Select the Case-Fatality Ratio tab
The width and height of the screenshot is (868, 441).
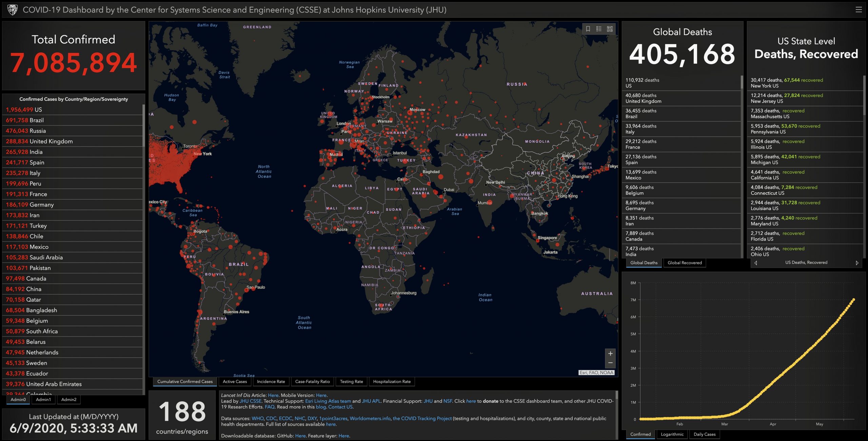click(312, 382)
